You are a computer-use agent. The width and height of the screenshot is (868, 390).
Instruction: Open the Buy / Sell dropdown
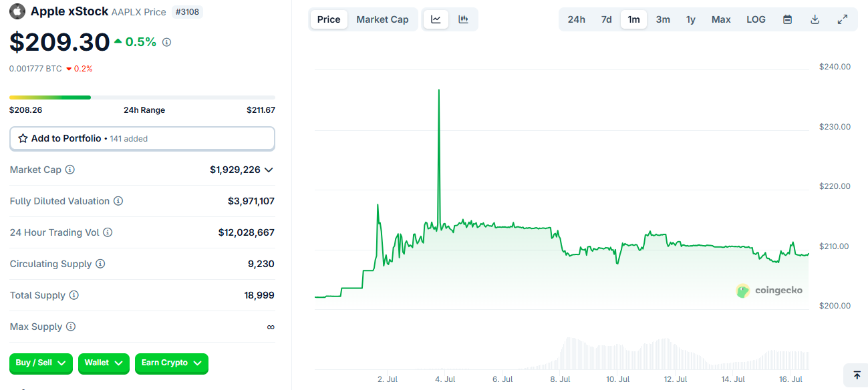(x=41, y=363)
